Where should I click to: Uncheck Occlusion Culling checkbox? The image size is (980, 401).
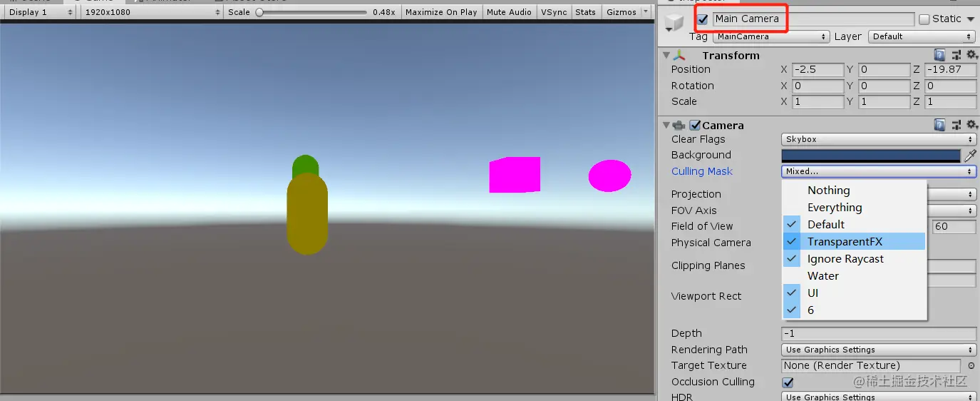pos(788,382)
